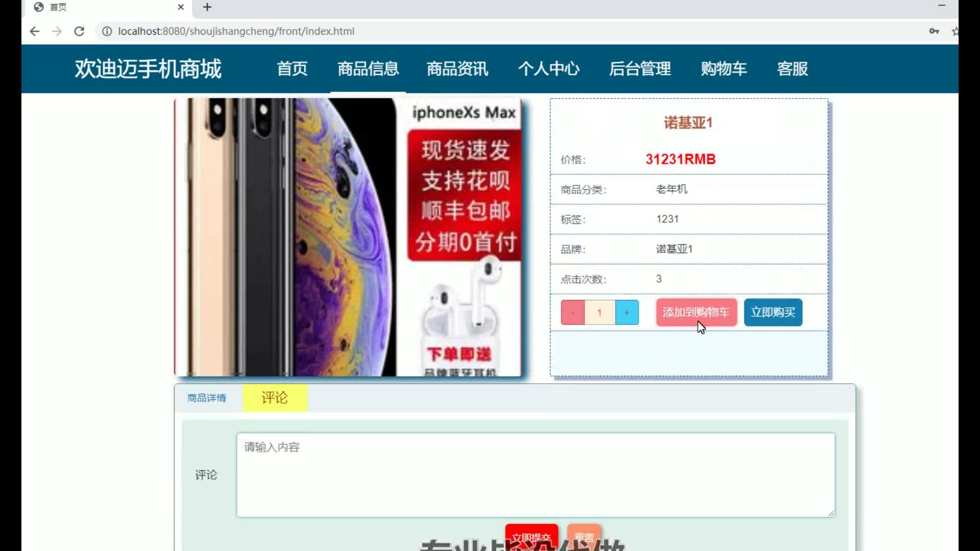Screen dimensions: 980x551
Task: Click the 添加到购物车 button
Action: tap(696, 312)
